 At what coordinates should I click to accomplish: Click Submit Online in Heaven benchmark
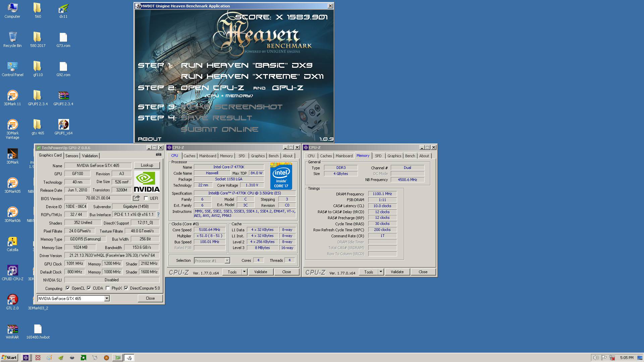[220, 129]
